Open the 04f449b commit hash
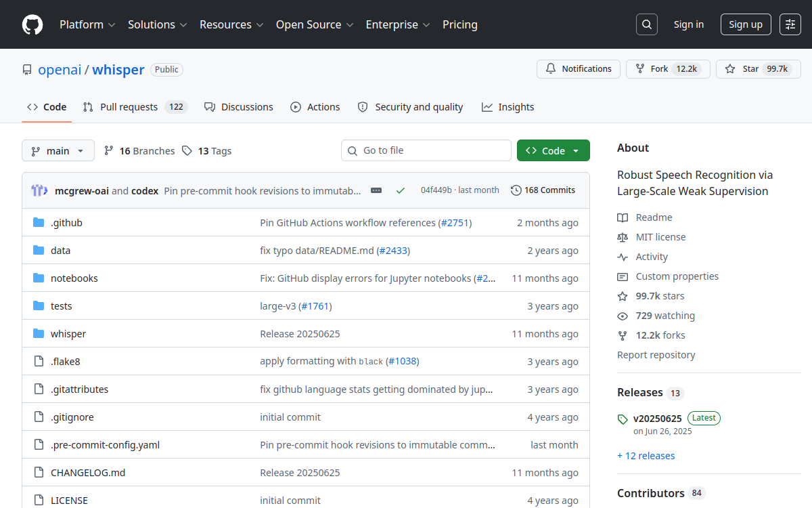Viewport: 812px width, 508px height. 436,190
